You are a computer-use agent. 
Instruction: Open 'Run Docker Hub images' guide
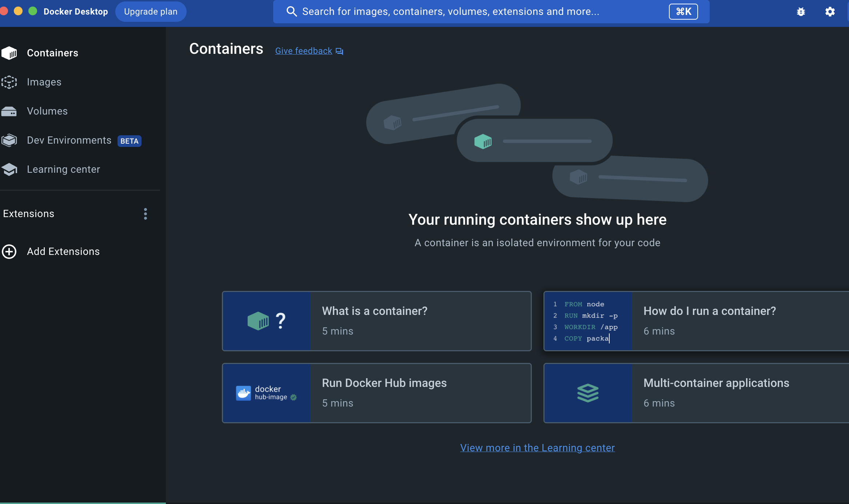[377, 393]
